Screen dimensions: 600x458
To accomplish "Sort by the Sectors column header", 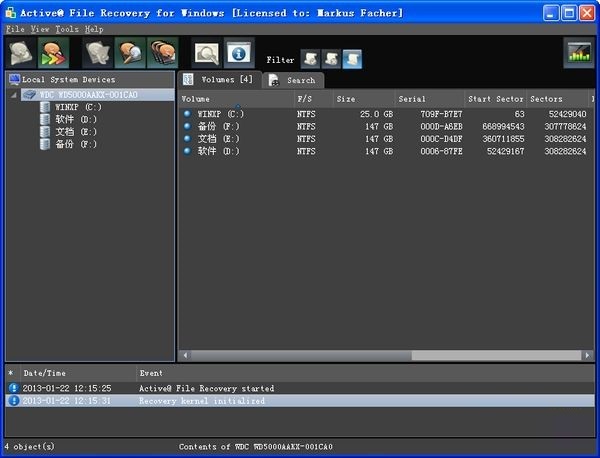I will pyautogui.click(x=558, y=99).
